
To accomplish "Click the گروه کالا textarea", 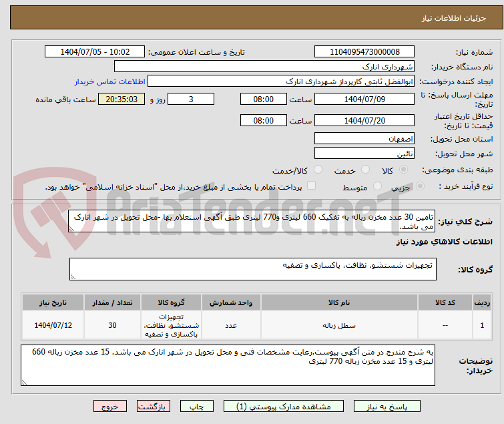I will 253,269.
